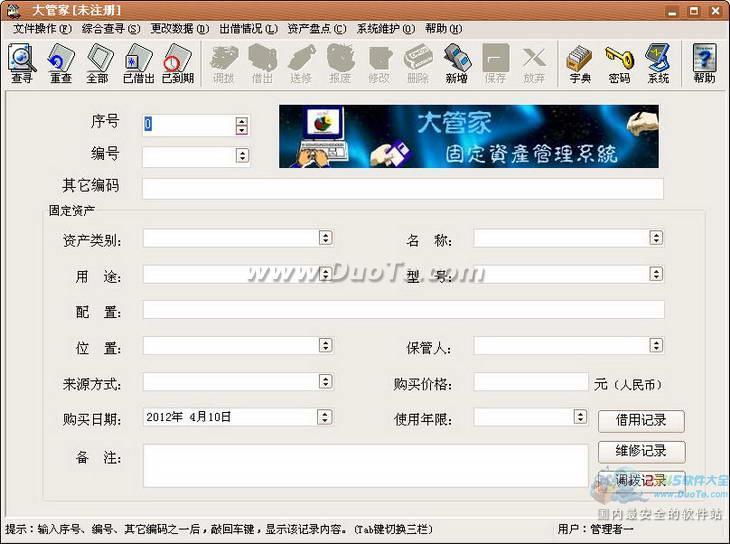This screenshot has height=544, width=730.
Task: Show all records with 全部 icon
Action: coord(98,63)
